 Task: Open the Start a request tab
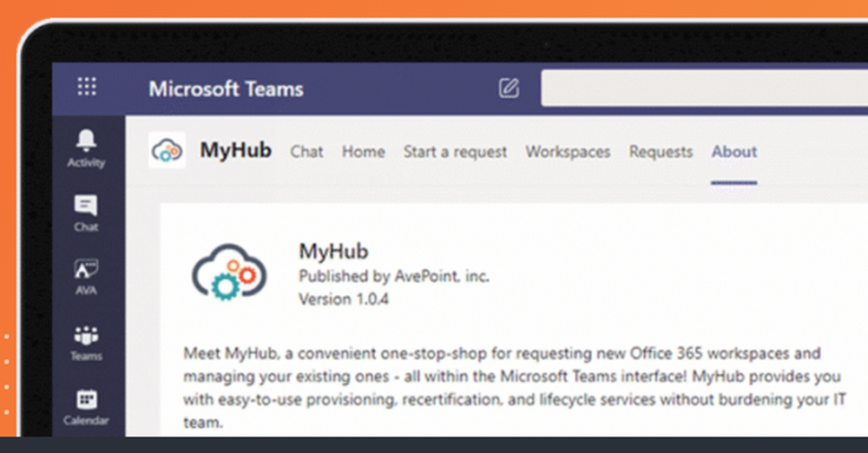(455, 152)
